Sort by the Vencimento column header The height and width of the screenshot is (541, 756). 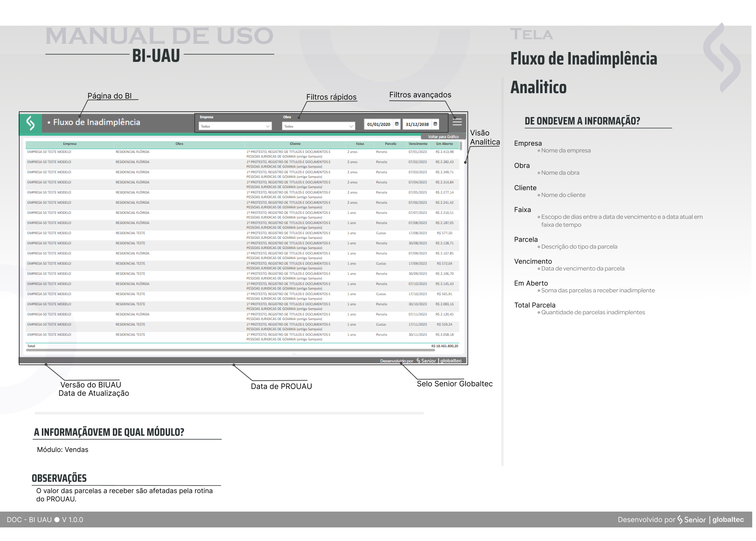point(418,144)
